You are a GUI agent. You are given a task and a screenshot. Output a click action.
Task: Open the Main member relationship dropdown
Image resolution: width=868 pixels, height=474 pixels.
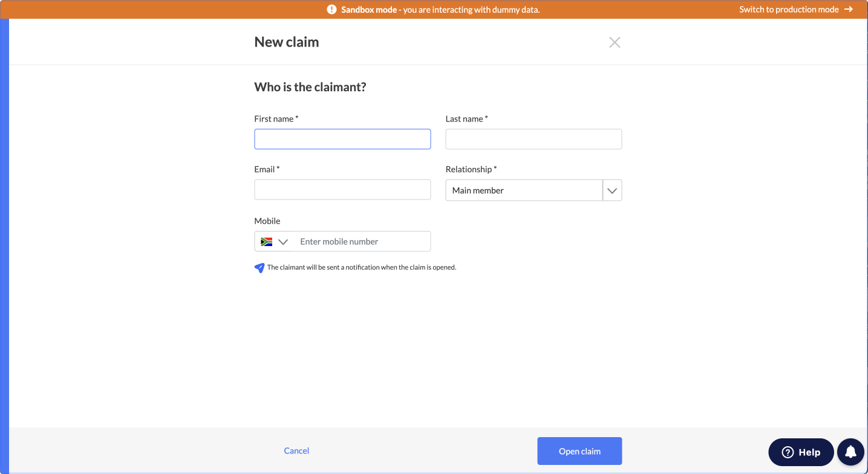pos(534,190)
